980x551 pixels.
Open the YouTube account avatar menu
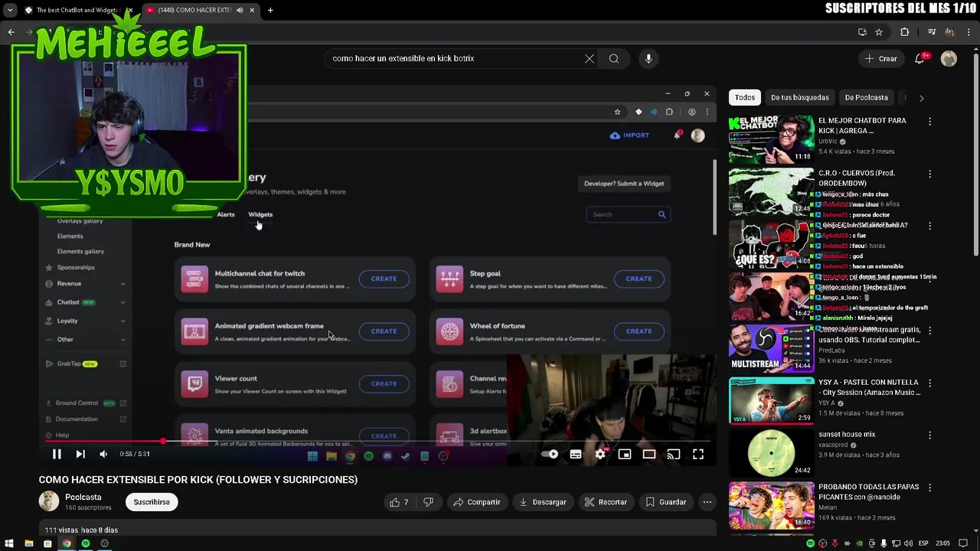click(949, 58)
